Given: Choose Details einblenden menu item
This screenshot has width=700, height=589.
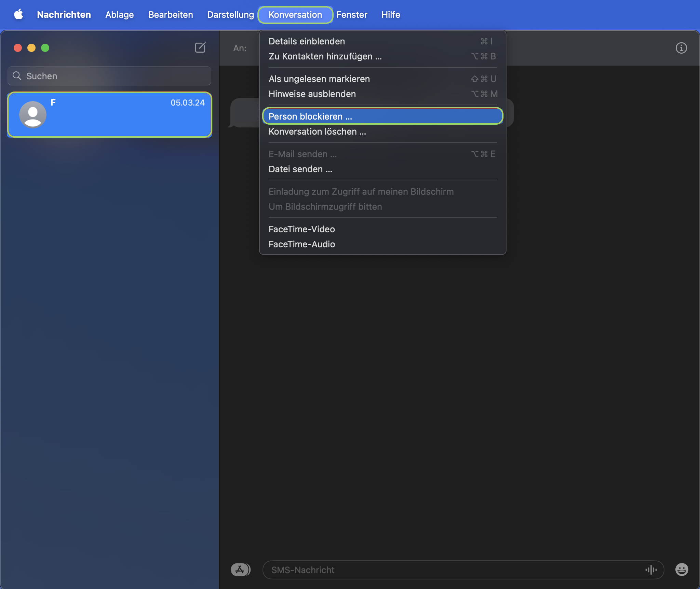Looking at the screenshot, I should [307, 41].
